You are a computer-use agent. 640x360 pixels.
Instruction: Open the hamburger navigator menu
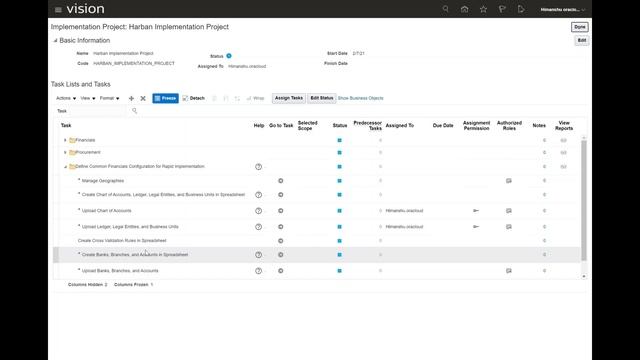coord(58,9)
